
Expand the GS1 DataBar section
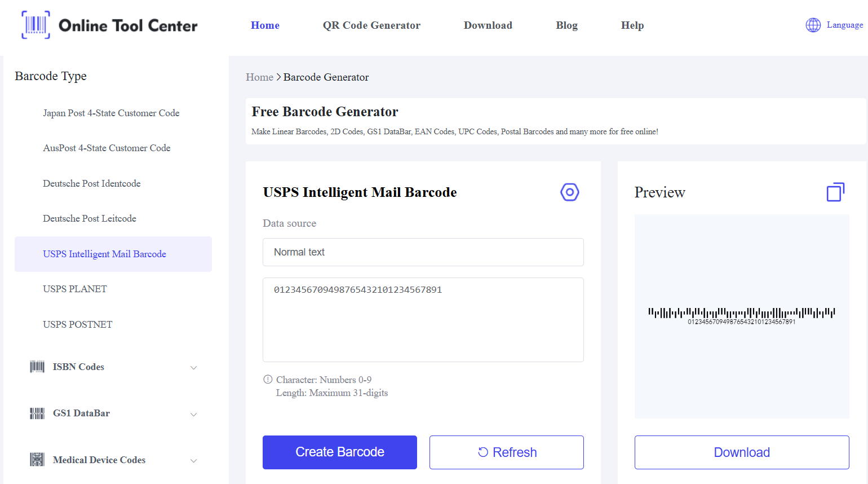(193, 415)
